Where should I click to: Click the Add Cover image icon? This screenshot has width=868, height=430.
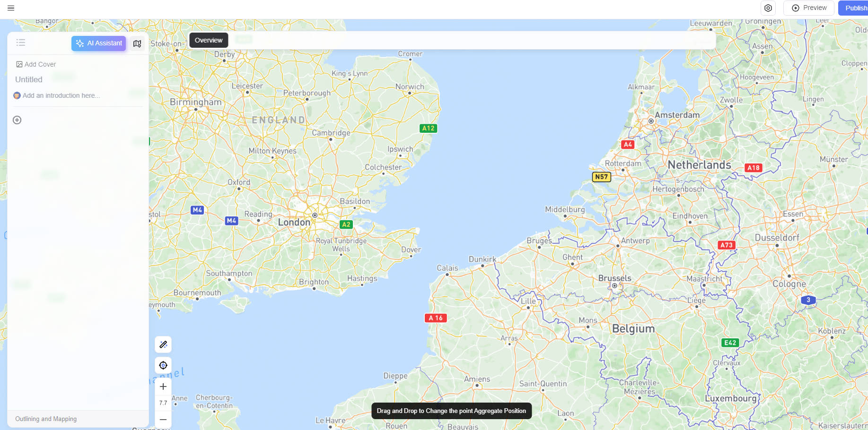(x=19, y=64)
